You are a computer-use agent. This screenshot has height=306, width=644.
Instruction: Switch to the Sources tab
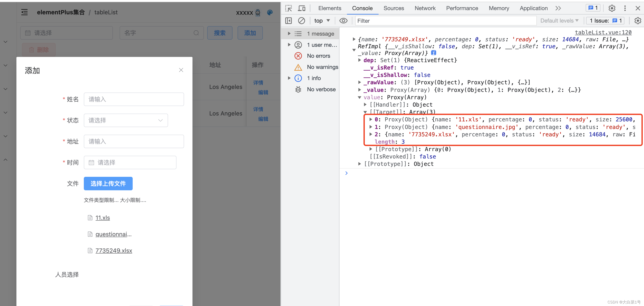click(x=394, y=8)
